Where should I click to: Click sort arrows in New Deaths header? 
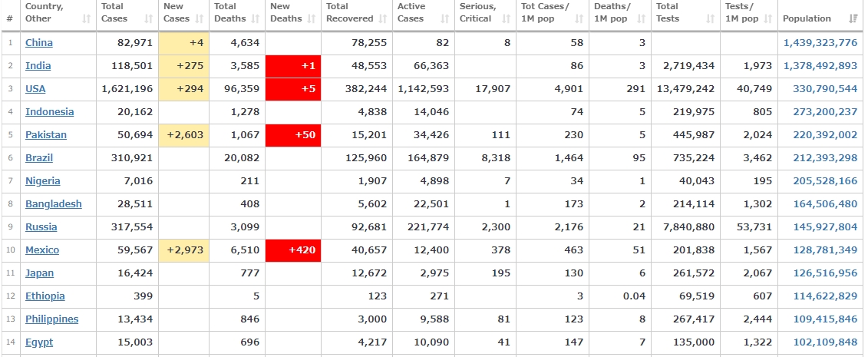[x=311, y=18]
